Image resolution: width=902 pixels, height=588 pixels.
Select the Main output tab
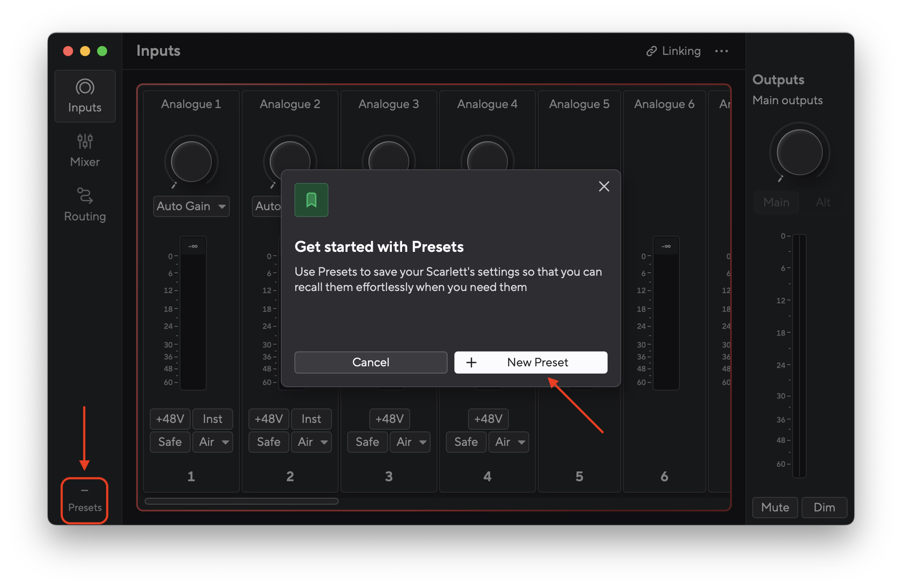tap(776, 202)
